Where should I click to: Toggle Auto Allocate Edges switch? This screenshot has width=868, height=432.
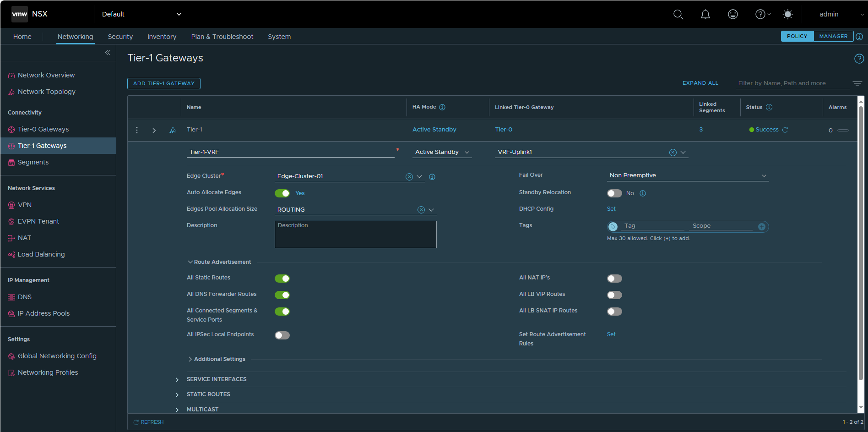(282, 193)
